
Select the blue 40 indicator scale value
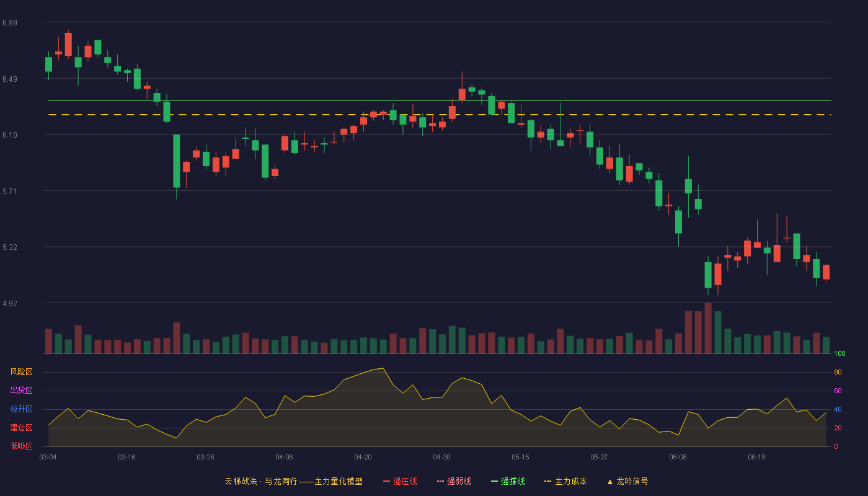coord(838,409)
